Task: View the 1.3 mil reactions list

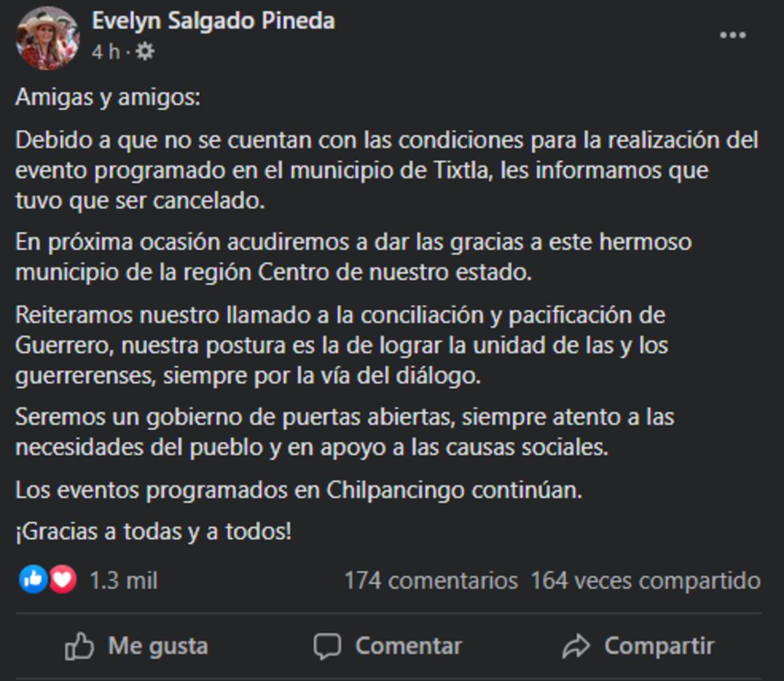Action: (123, 580)
